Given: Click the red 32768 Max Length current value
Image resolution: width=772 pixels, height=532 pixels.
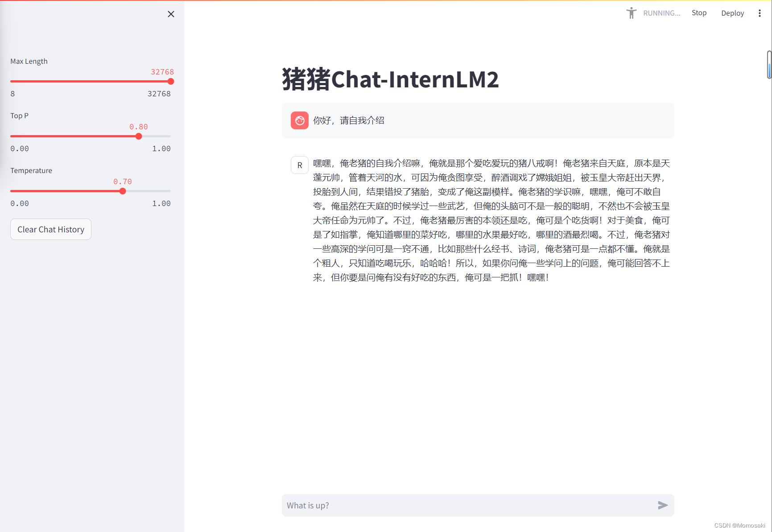Looking at the screenshot, I should [x=162, y=72].
